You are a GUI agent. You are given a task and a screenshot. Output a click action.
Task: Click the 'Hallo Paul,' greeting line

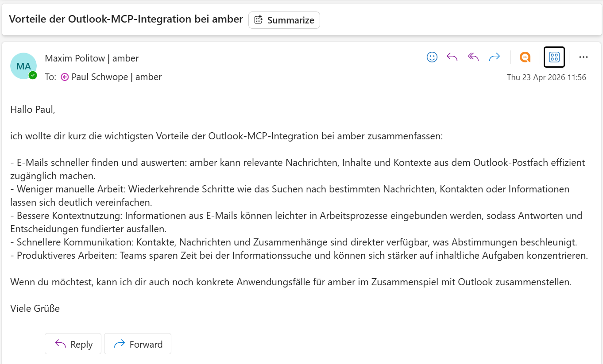pos(33,109)
